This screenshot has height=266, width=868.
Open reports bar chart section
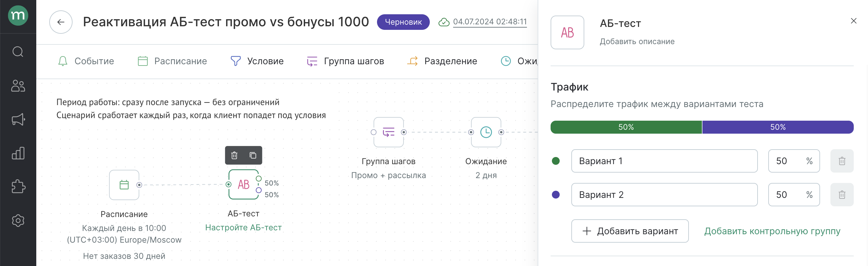(18, 153)
